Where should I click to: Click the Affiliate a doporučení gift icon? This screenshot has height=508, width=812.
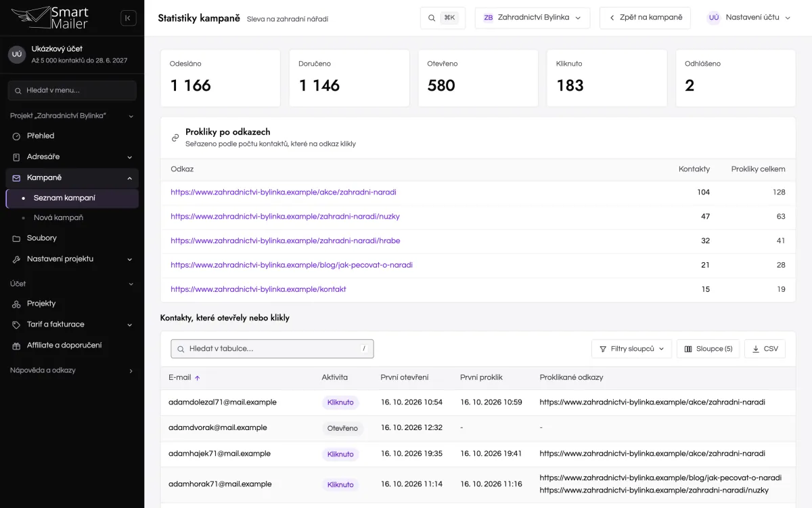click(x=16, y=345)
